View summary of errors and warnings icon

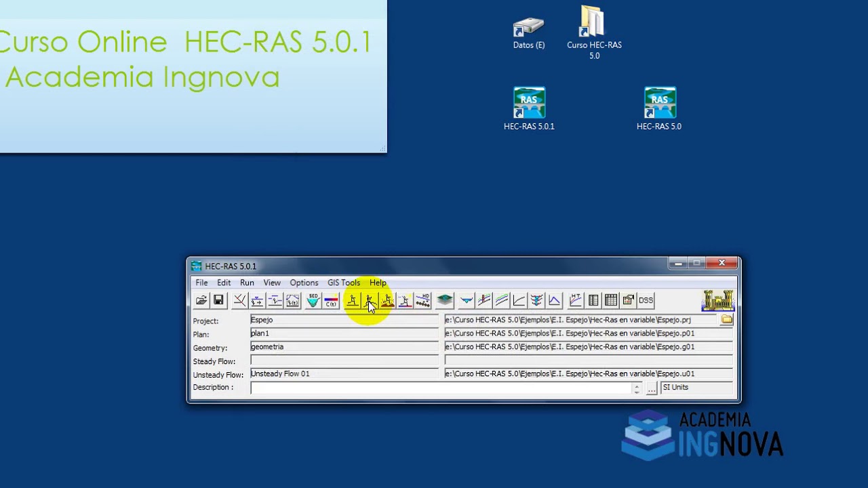(x=629, y=300)
